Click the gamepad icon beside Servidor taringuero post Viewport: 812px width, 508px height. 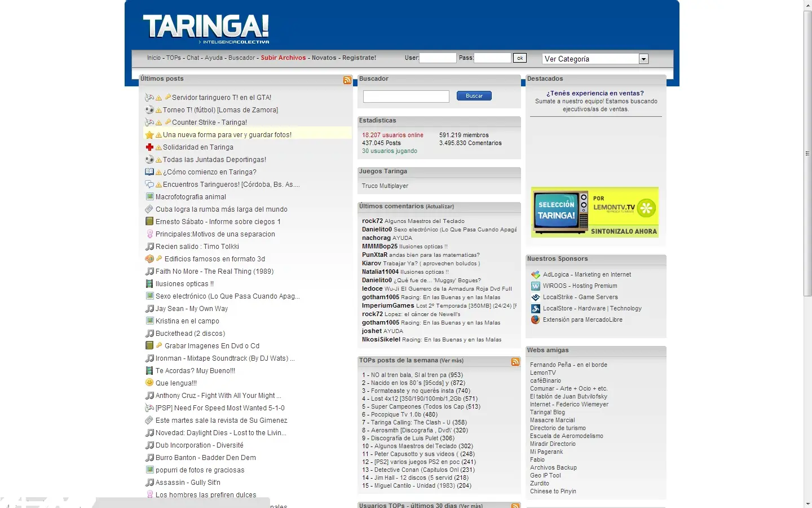[149, 98]
